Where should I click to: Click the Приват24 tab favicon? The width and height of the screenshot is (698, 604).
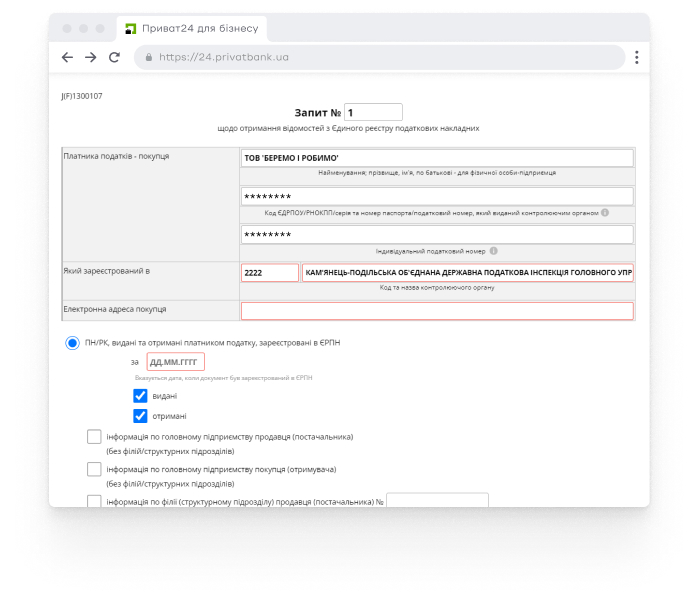click(130, 28)
